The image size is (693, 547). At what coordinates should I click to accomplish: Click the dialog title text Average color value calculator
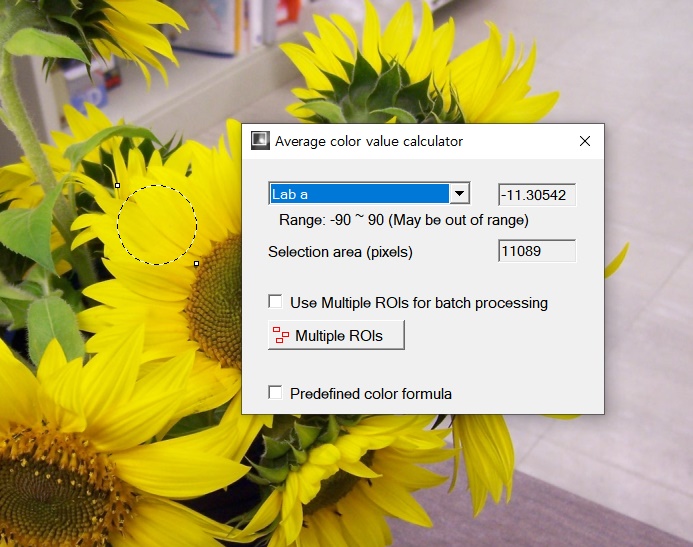coord(369,141)
